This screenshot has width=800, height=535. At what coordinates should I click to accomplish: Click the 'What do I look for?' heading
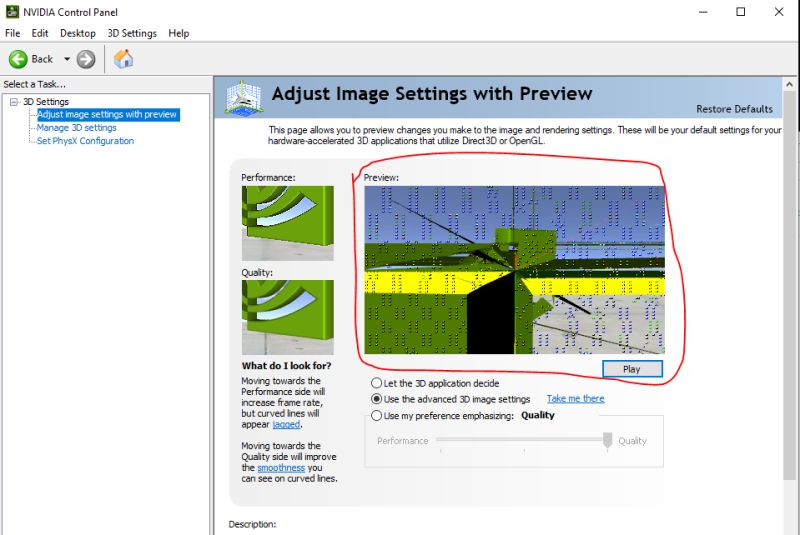(287, 366)
